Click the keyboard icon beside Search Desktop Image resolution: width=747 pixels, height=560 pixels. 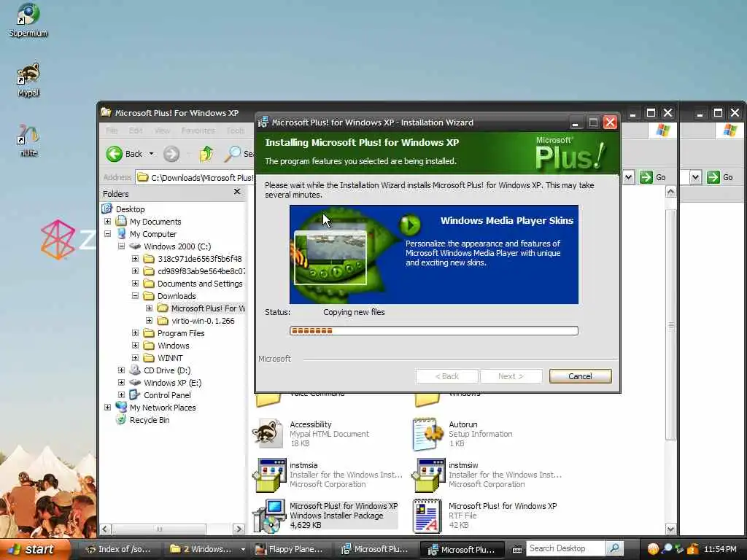click(517, 550)
